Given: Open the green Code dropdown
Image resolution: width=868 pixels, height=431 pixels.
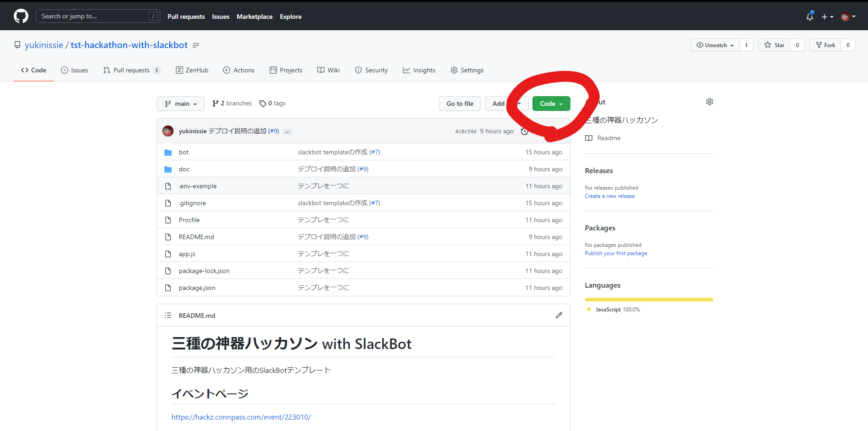Looking at the screenshot, I should point(551,104).
